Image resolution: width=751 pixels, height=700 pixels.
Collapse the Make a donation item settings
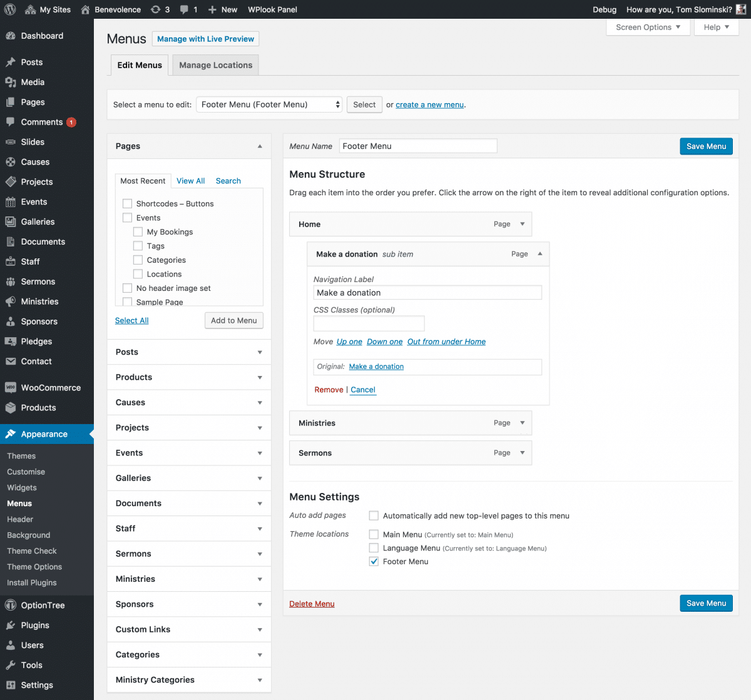[539, 254]
